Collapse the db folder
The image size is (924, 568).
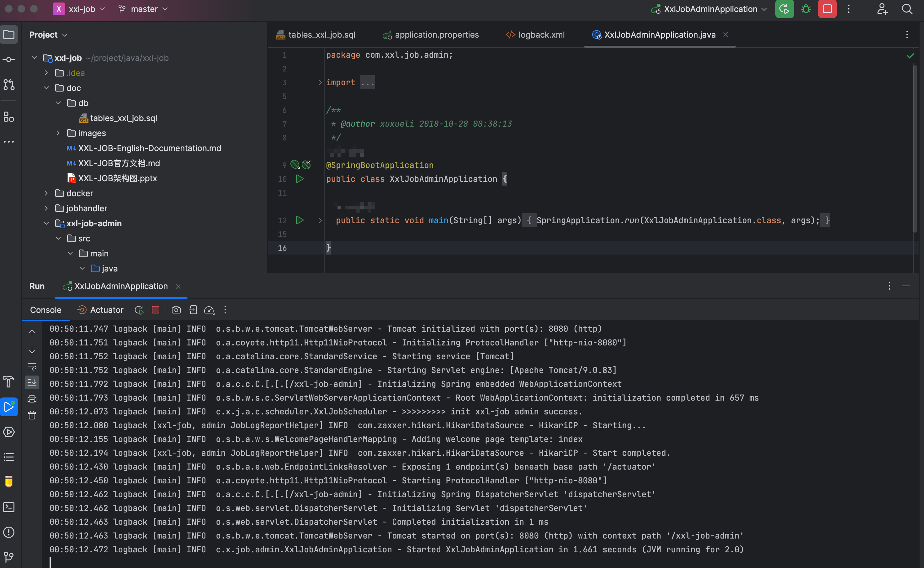[x=58, y=103]
